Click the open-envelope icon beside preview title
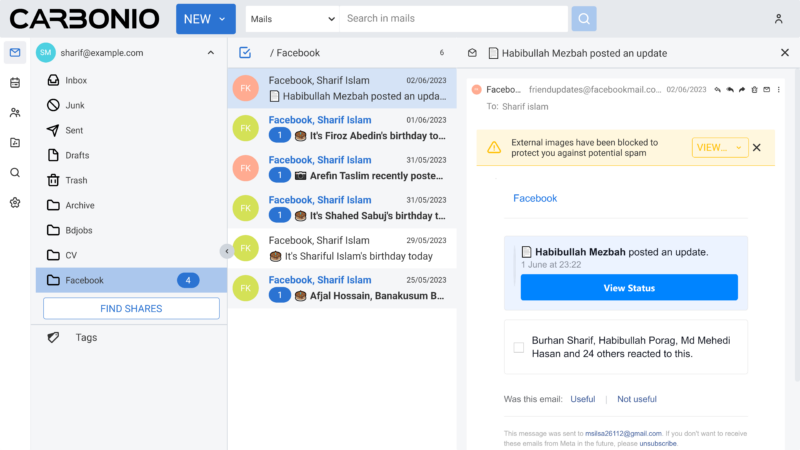 (472, 53)
